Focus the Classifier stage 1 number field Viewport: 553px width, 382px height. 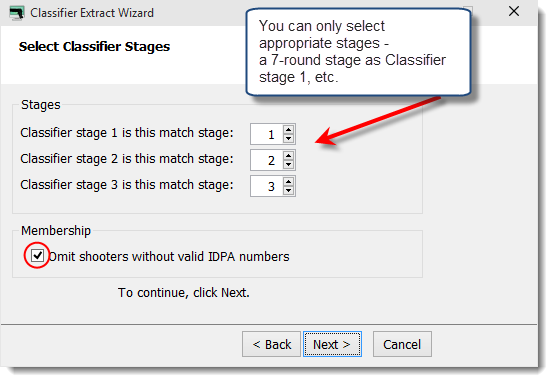tap(267, 134)
